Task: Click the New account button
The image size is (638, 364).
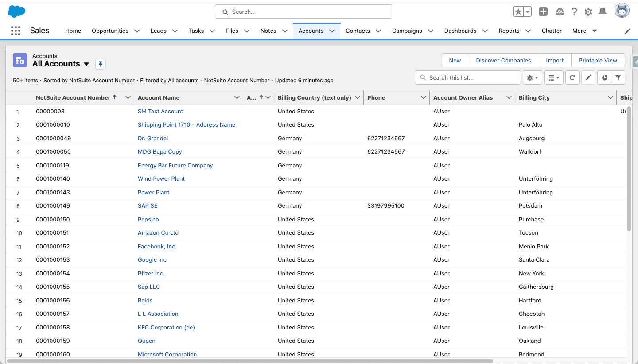Action: pyautogui.click(x=455, y=60)
